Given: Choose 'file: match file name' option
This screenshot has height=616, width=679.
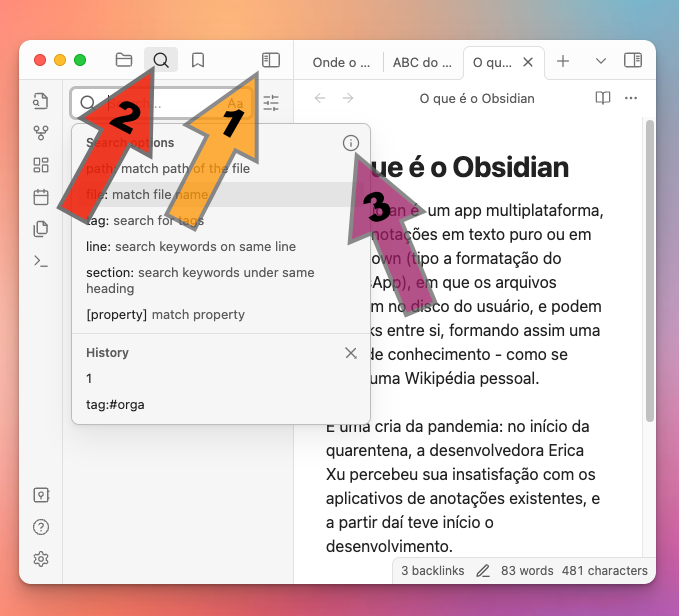Looking at the screenshot, I should (221, 194).
